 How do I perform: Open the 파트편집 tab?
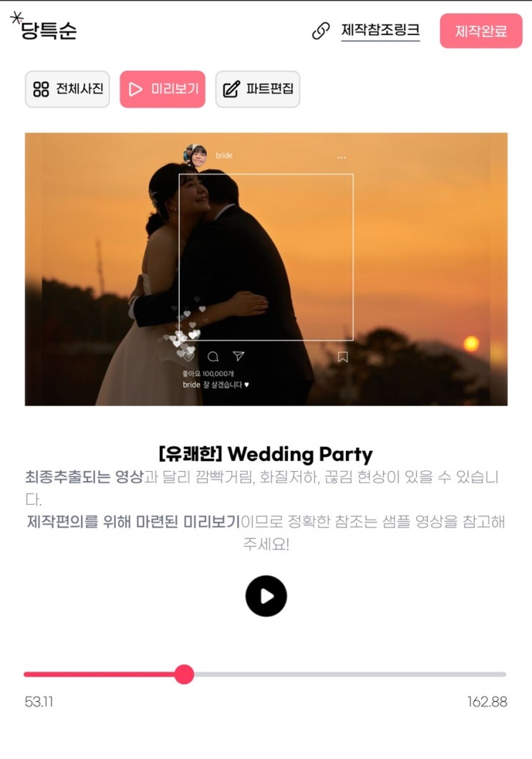tap(258, 89)
